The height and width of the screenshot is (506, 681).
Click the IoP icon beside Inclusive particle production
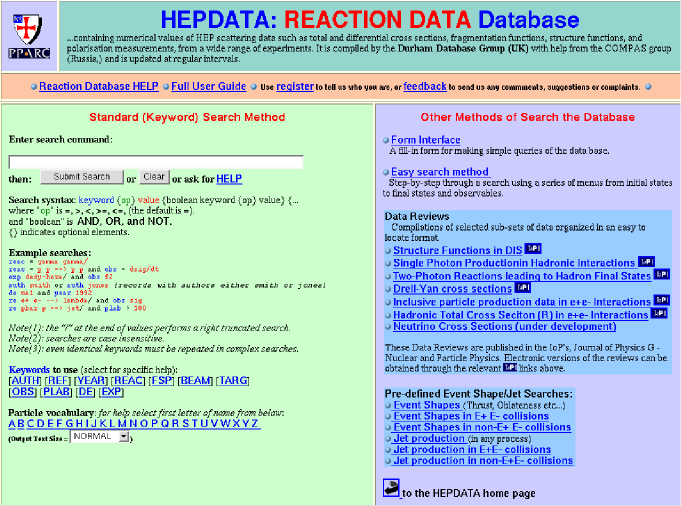662,300
